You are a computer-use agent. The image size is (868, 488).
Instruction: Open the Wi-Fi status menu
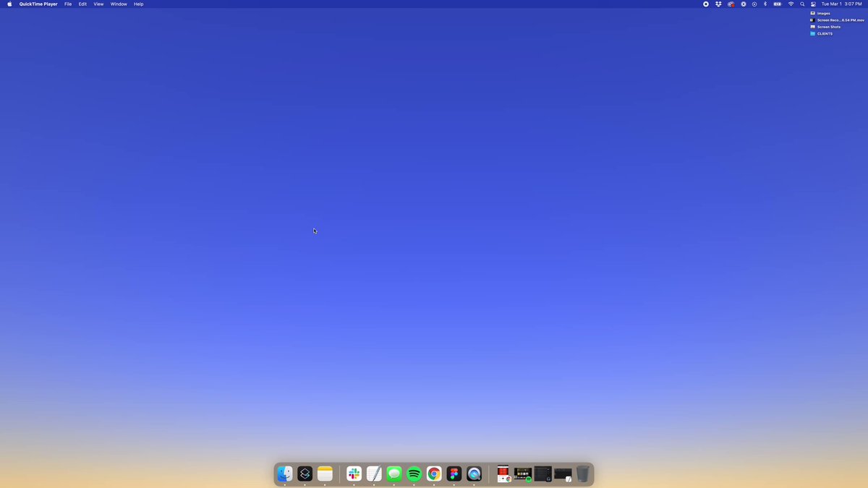791,4
